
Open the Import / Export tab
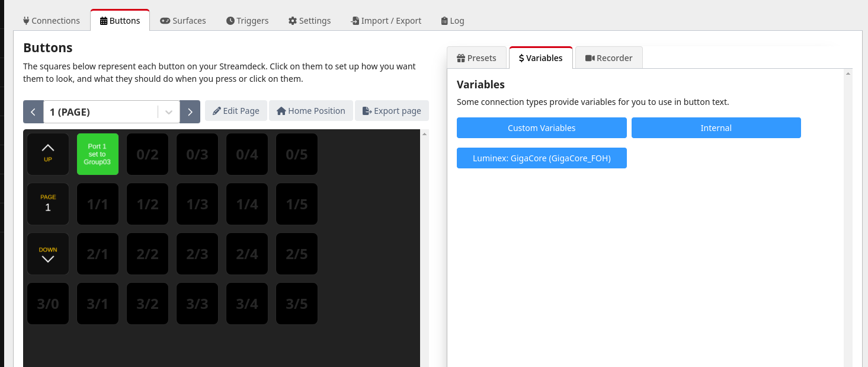coord(386,21)
